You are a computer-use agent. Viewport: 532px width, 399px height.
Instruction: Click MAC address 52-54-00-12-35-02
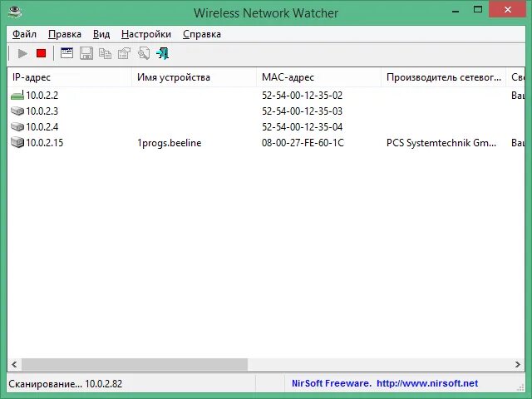tap(302, 96)
